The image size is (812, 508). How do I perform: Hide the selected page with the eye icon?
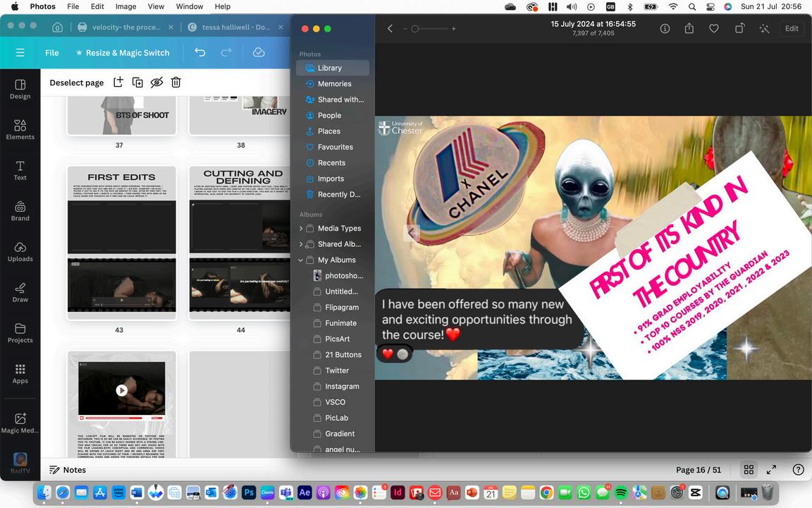coord(156,82)
